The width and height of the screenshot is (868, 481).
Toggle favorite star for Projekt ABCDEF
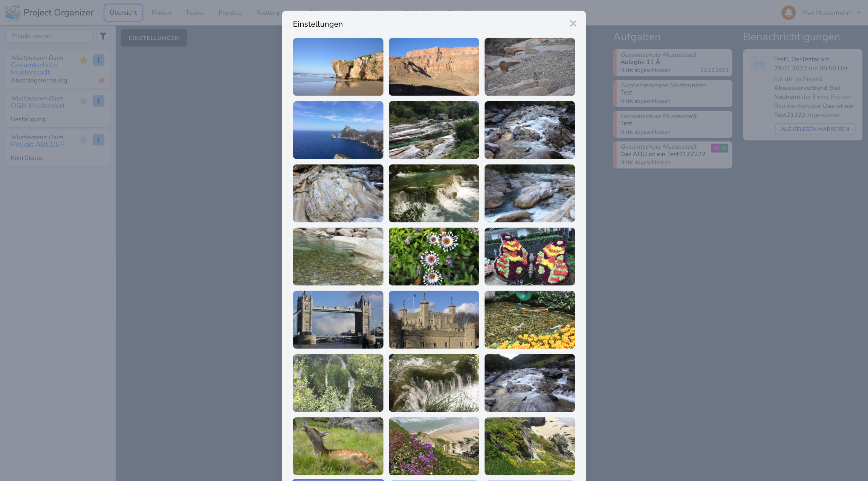click(84, 140)
